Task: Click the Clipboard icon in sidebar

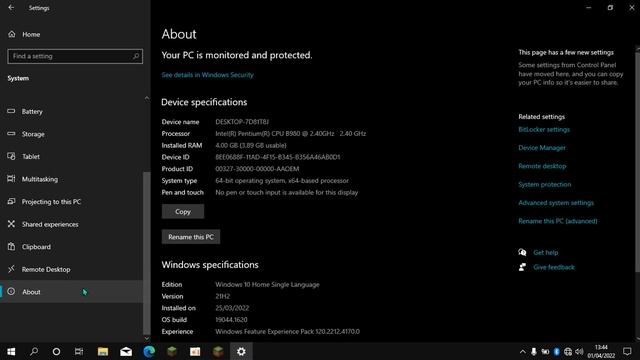Action: click(11, 247)
